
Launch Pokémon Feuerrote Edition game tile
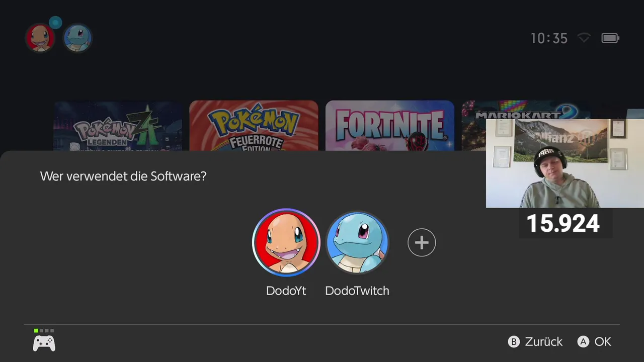[254, 126]
